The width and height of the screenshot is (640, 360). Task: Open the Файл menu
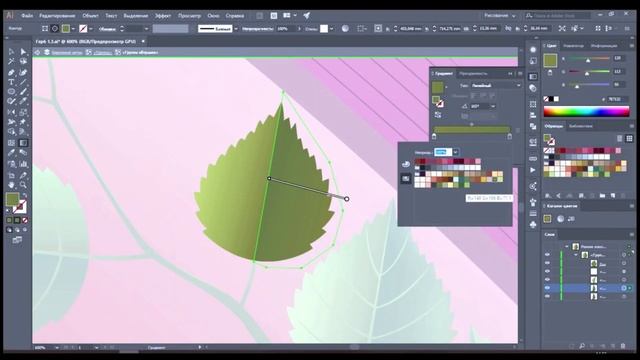click(x=27, y=16)
